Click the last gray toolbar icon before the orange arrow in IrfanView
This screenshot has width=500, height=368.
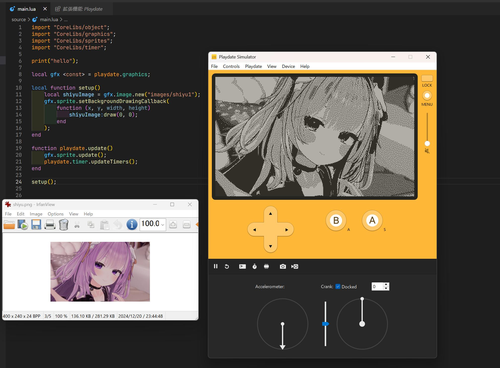(187, 225)
